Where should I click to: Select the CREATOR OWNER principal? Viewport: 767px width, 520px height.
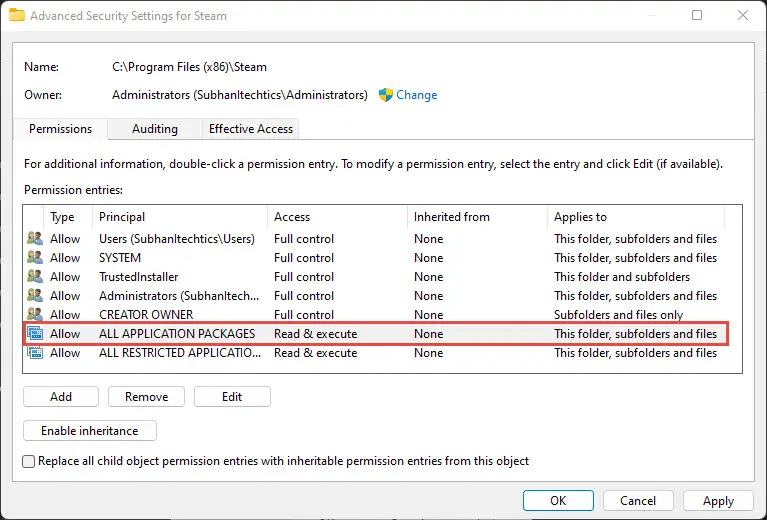click(146, 315)
